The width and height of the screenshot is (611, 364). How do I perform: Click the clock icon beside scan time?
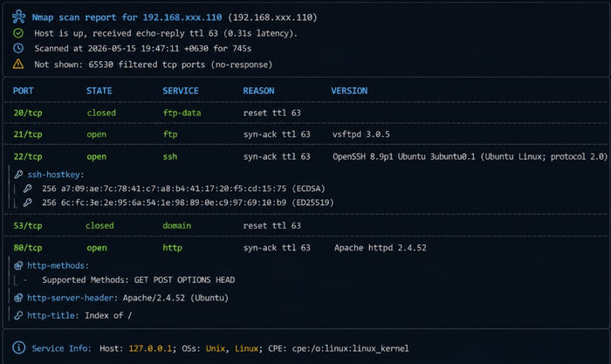(x=18, y=48)
